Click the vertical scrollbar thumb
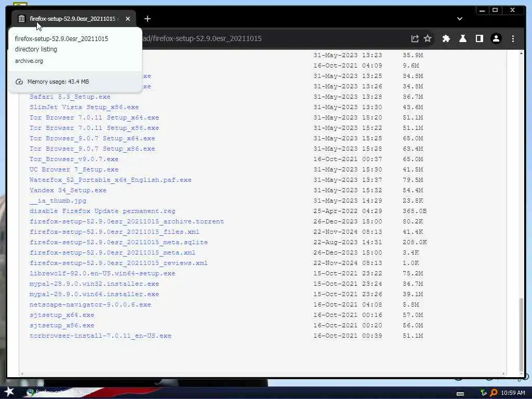Screen dimensions: 532x399 (x=521, y=335)
